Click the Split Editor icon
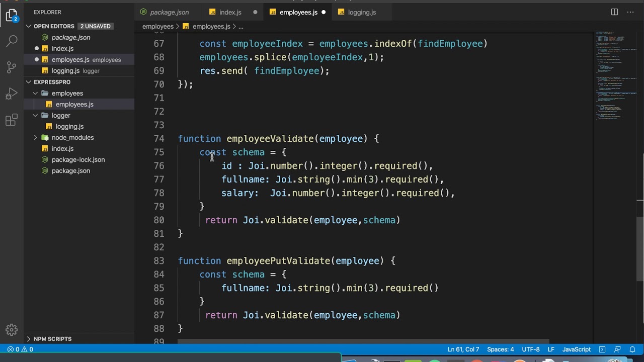The width and height of the screenshot is (644, 362). tap(614, 12)
